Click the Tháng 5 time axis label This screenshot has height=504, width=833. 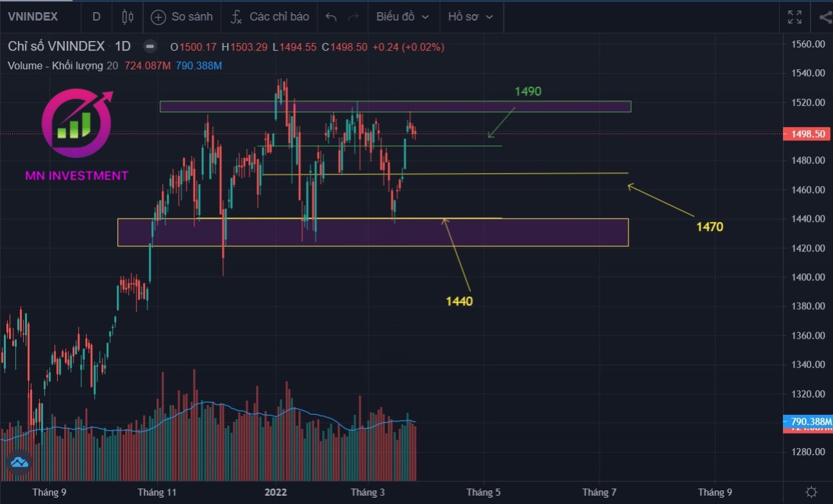484,492
